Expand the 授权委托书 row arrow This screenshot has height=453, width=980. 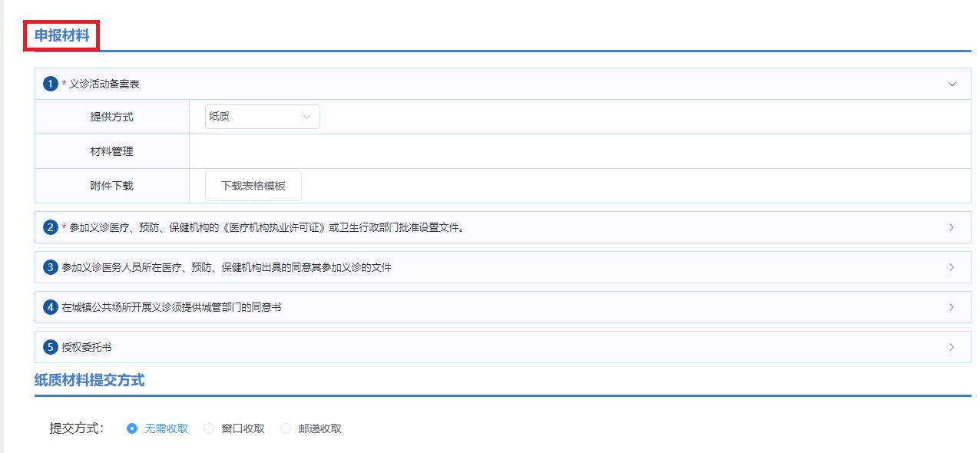[952, 347]
